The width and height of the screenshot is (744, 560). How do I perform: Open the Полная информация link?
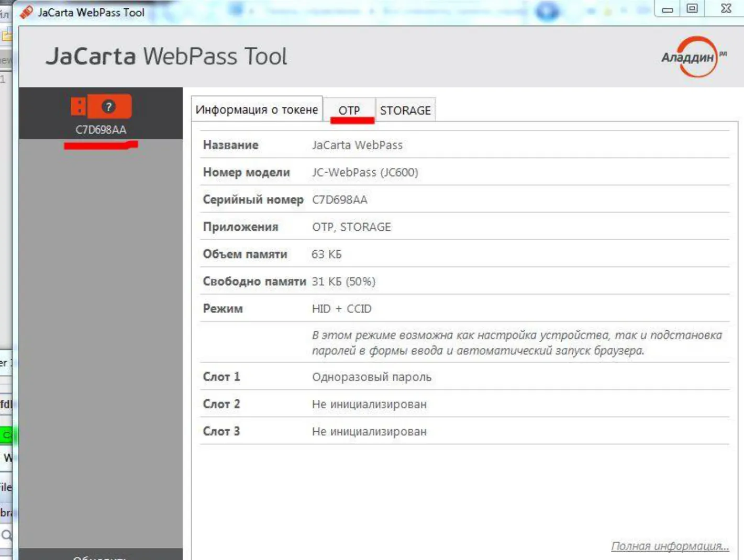tap(670, 546)
